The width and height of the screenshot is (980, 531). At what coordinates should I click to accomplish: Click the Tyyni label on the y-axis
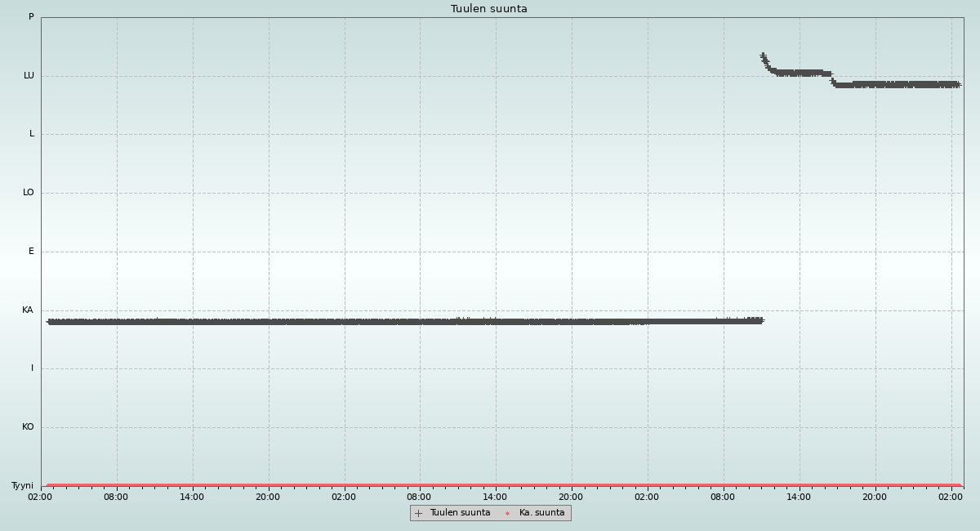(x=23, y=486)
